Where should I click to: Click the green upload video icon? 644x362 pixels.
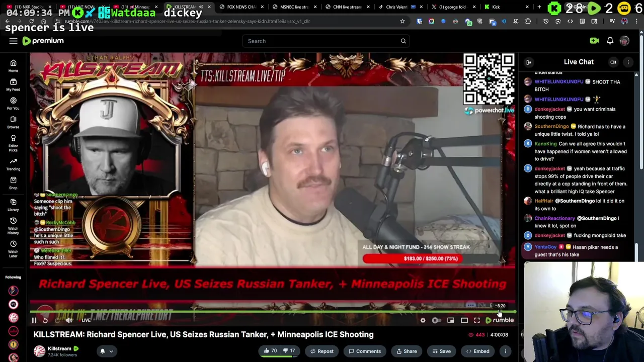[x=594, y=41]
